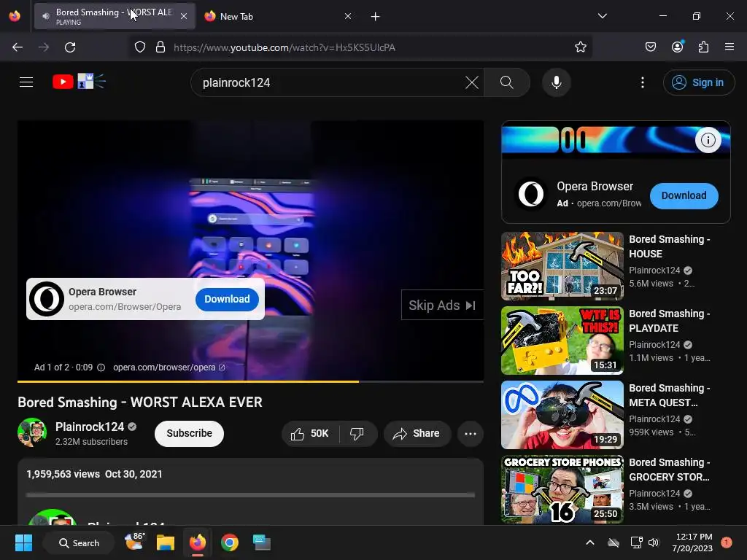Bookmark this page with the star
The image size is (747, 560).
[x=580, y=47]
